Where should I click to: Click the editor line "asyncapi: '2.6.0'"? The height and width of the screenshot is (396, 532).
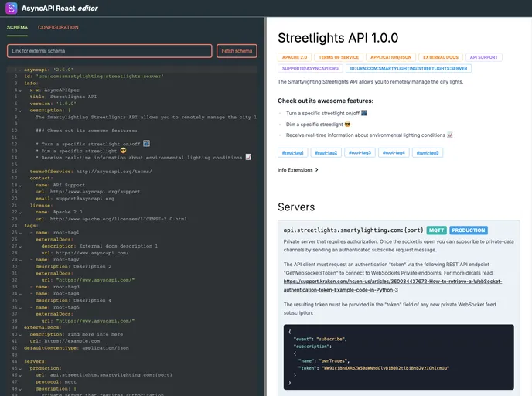click(x=49, y=70)
